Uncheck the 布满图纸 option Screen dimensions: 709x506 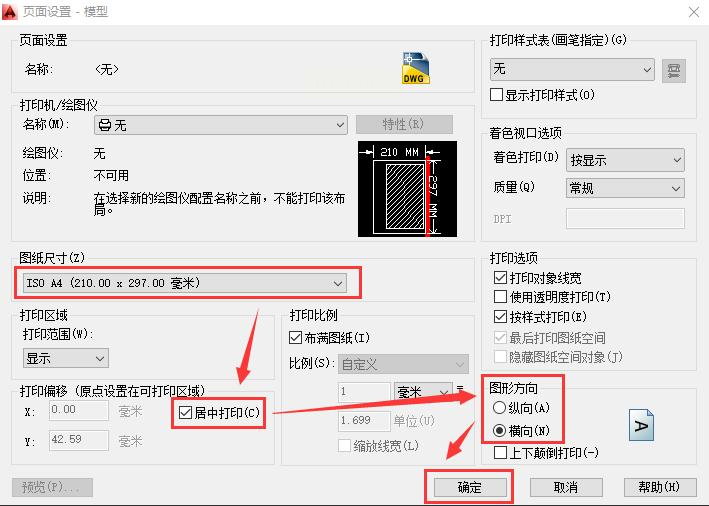[295, 337]
